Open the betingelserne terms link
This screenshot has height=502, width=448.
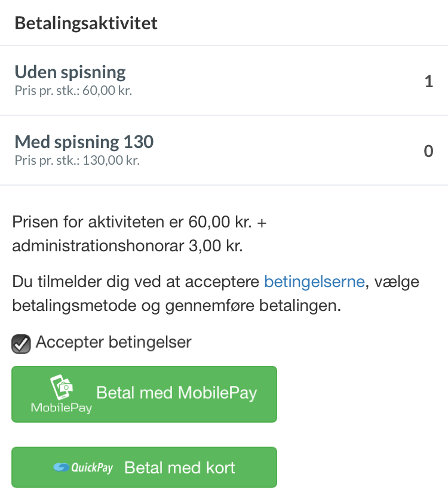(x=314, y=282)
